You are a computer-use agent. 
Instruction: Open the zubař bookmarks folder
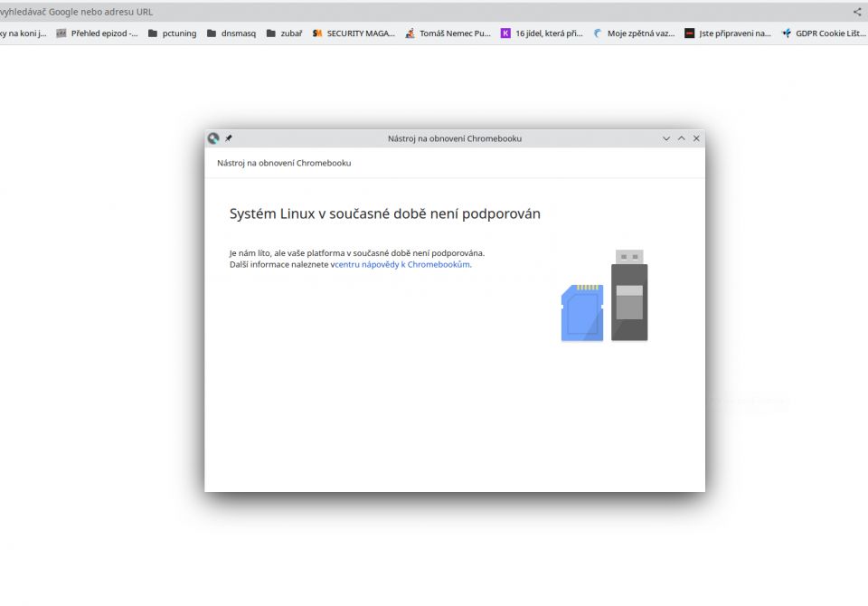pos(284,33)
